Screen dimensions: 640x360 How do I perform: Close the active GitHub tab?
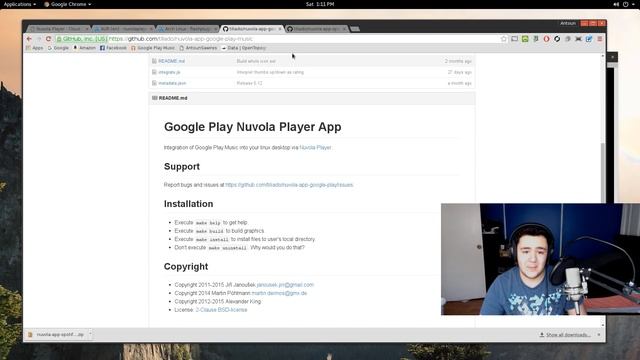(280, 29)
